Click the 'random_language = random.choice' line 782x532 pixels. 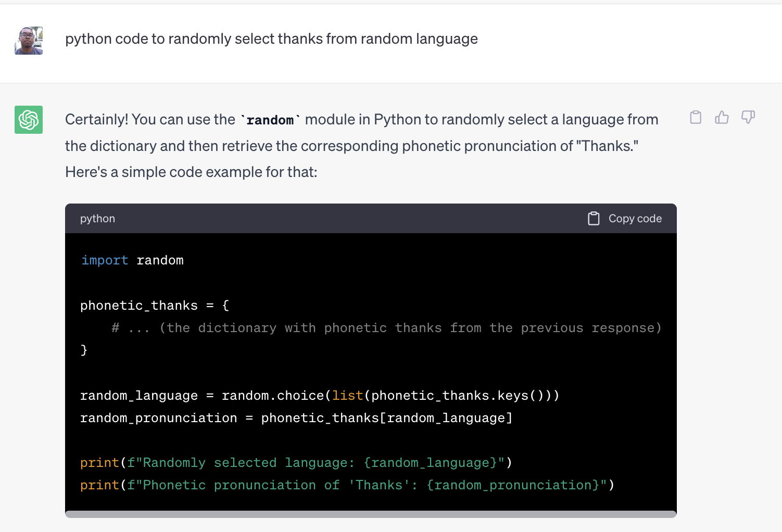point(320,396)
